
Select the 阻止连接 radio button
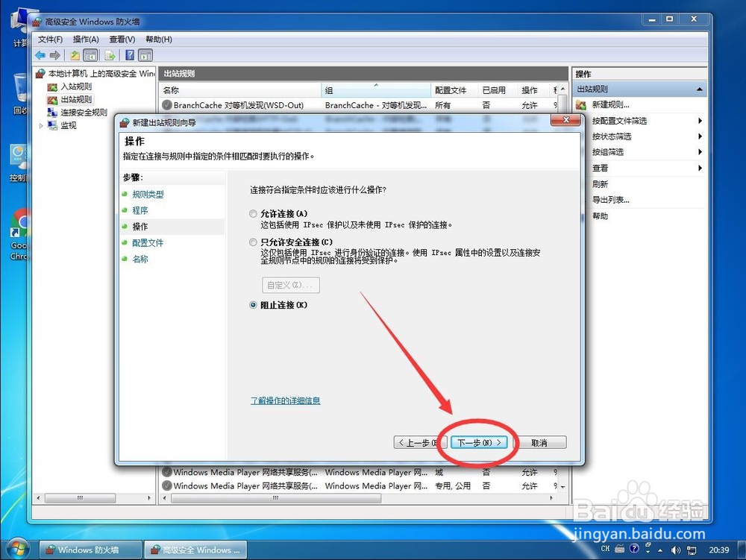pos(253,304)
